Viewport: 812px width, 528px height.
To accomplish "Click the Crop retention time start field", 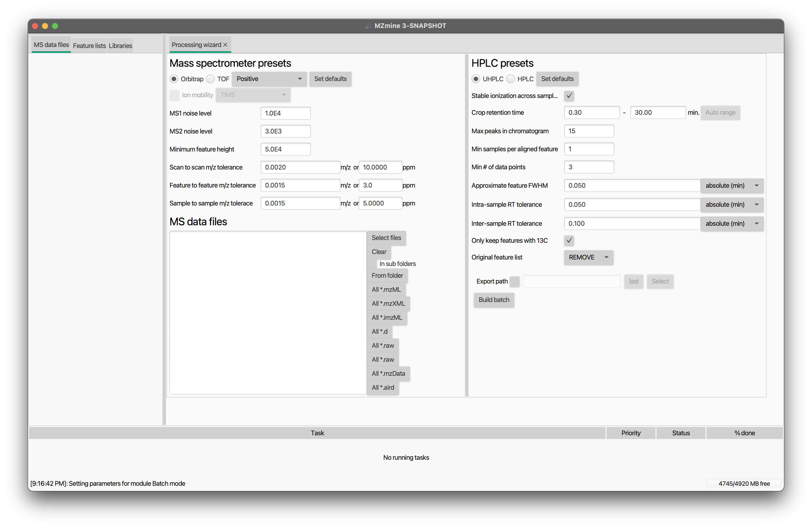I will 592,112.
